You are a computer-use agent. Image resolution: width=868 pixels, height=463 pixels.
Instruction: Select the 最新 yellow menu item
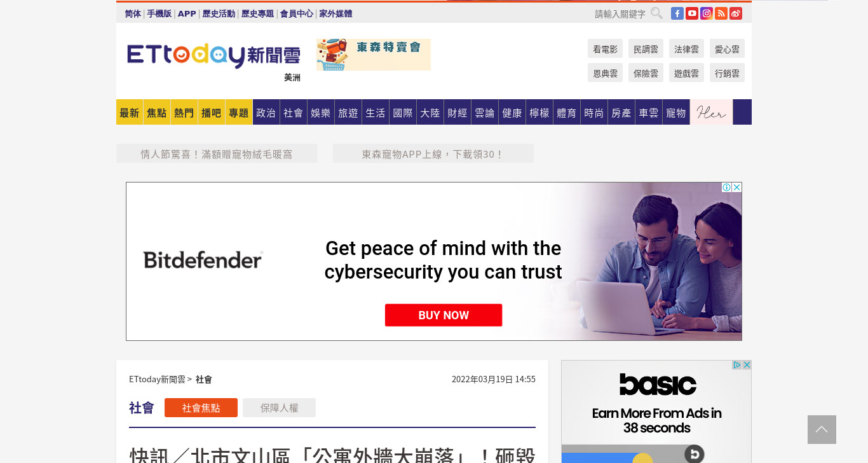[130, 112]
